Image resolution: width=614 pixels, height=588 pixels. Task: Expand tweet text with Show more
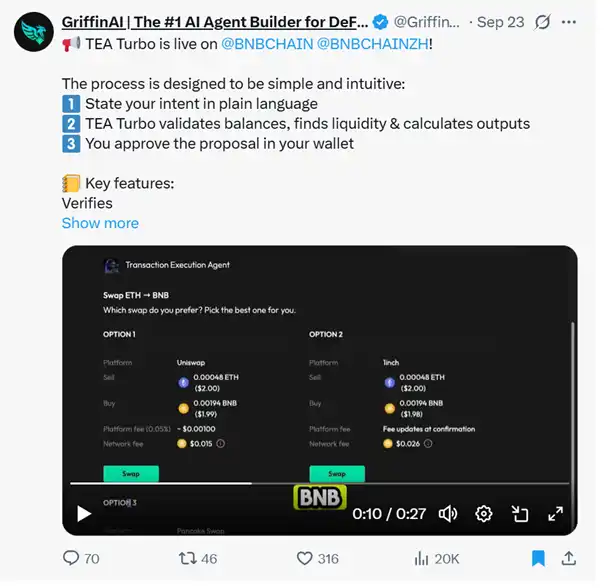pyautogui.click(x=100, y=223)
